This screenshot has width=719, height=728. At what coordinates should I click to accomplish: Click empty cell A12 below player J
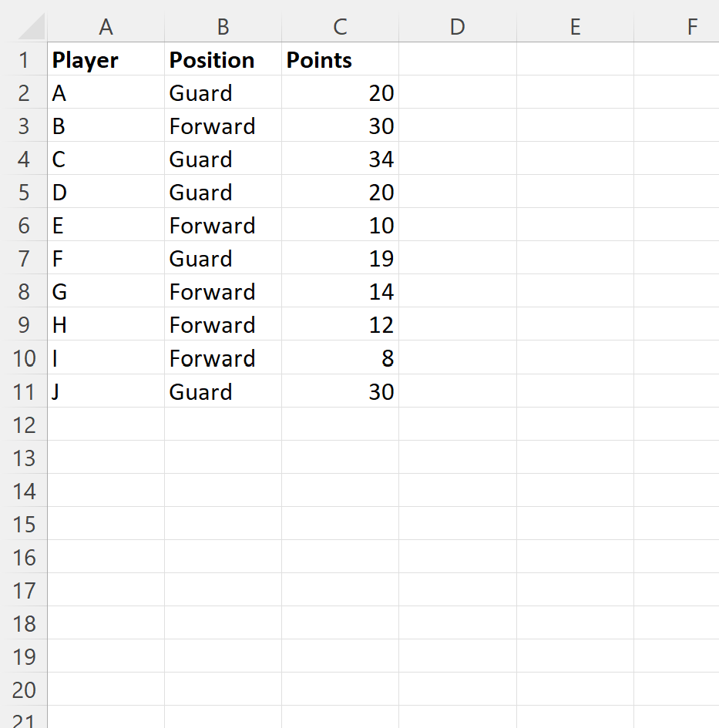(x=106, y=424)
